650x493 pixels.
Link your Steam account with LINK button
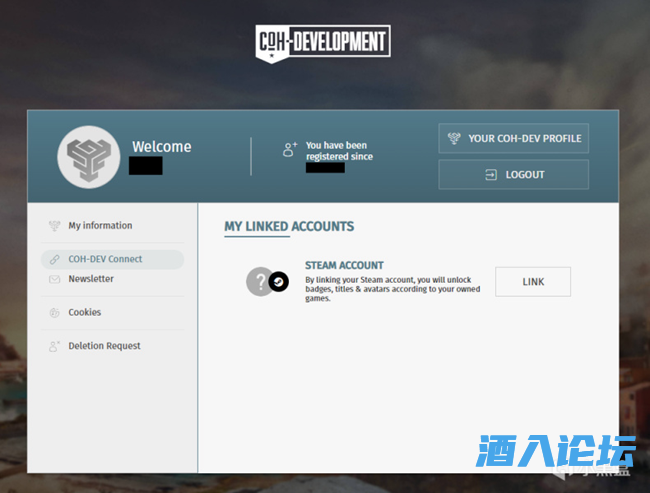coord(533,282)
